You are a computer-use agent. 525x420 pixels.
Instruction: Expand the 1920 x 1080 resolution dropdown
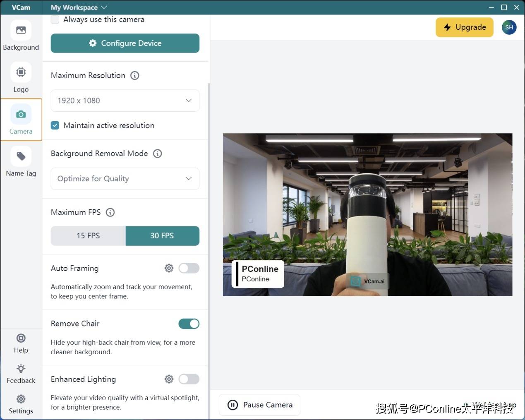(x=125, y=101)
